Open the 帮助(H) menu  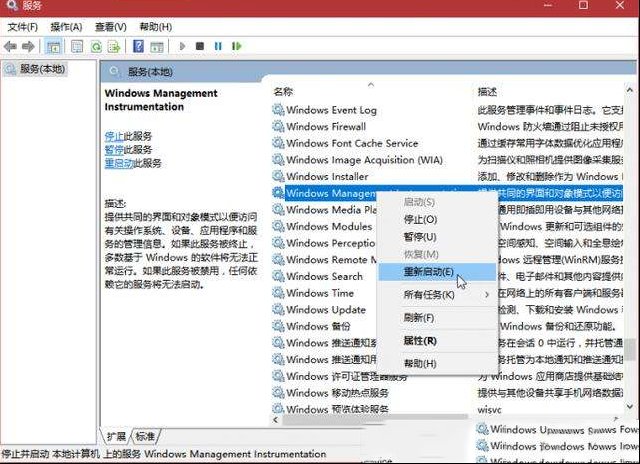coord(156,27)
